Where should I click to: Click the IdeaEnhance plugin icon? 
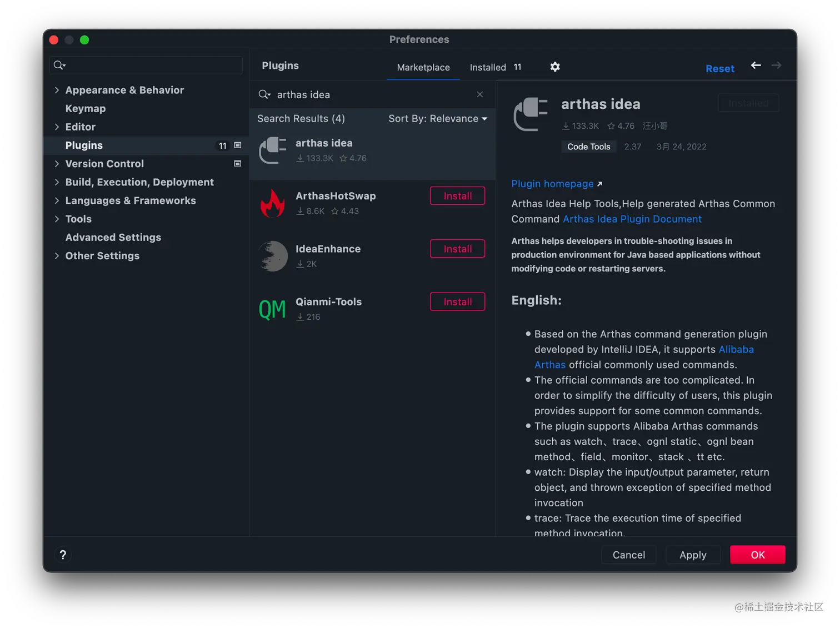coord(273,256)
